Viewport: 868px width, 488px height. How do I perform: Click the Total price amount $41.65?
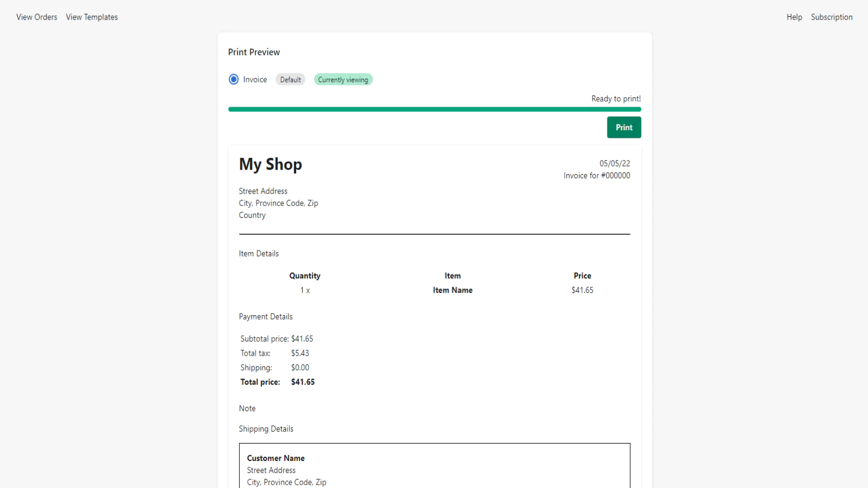303,382
